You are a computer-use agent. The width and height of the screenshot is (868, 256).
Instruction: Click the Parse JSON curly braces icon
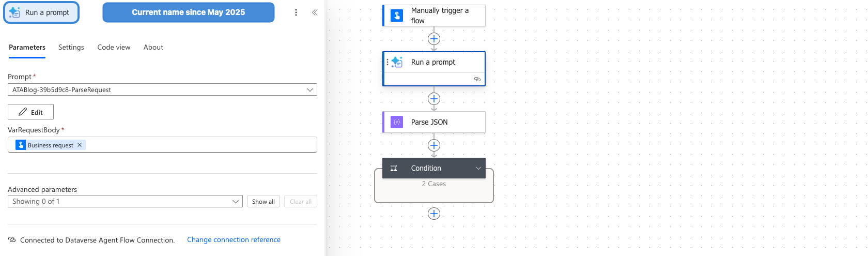(x=397, y=122)
